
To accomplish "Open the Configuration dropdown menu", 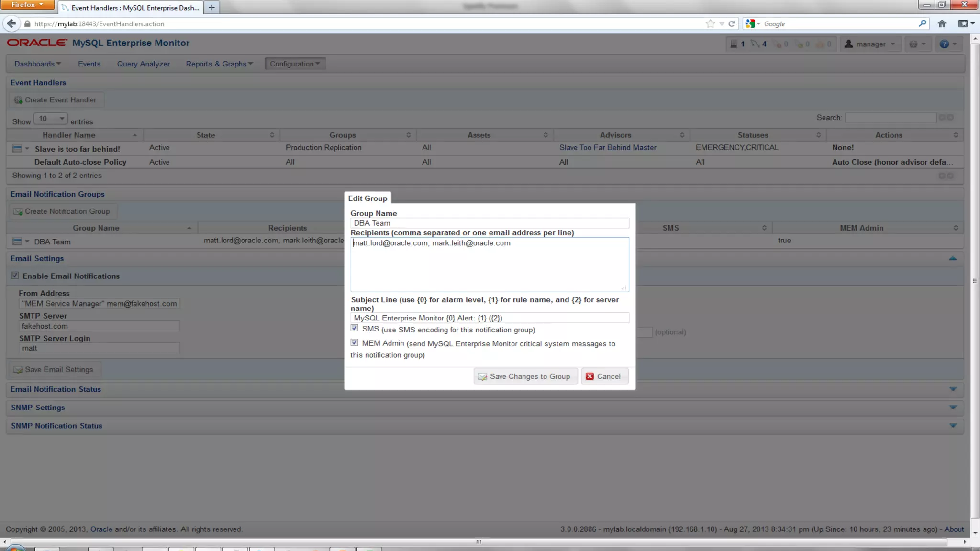I will pos(295,64).
